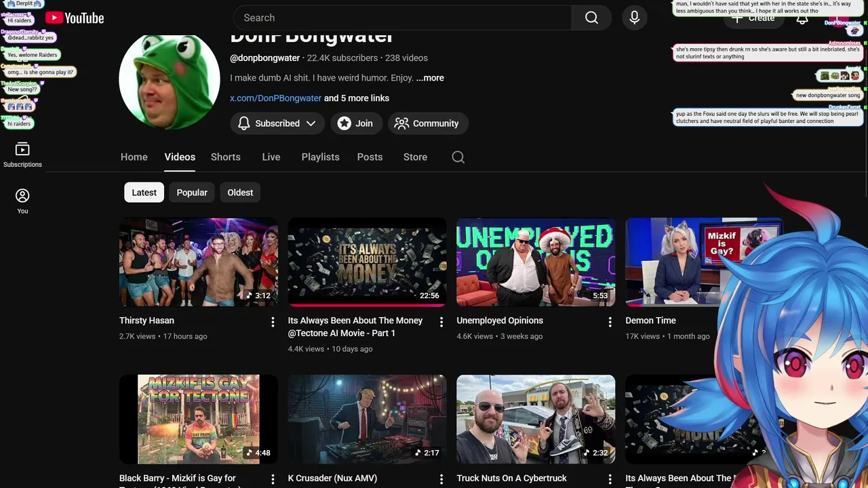868x488 pixels.
Task: Open the Unemployed Opinions title
Action: pos(500,321)
